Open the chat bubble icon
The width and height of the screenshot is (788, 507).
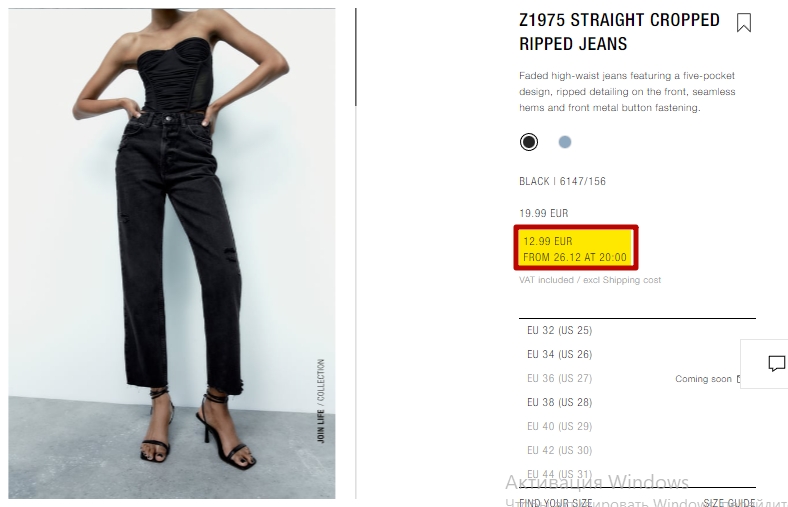click(x=776, y=363)
